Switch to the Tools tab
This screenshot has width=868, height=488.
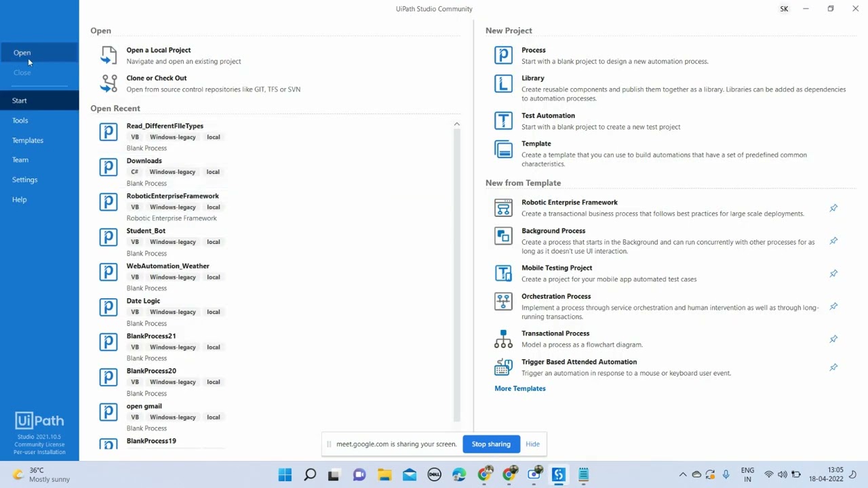39,120
